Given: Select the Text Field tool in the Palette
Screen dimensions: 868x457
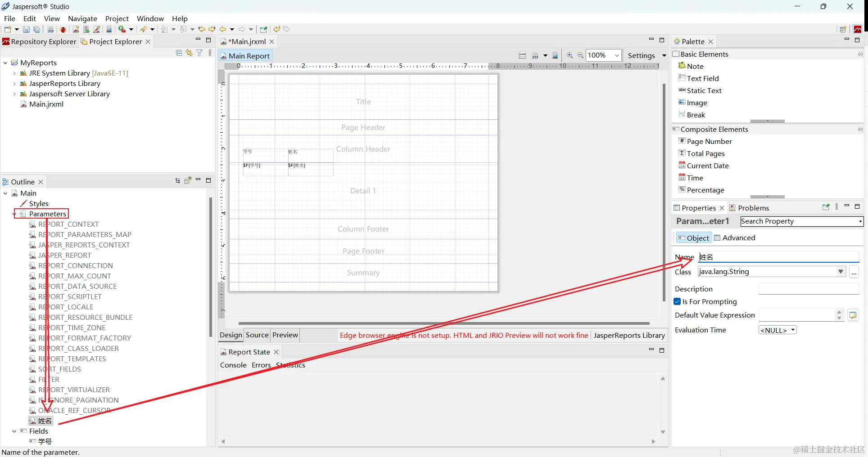Looking at the screenshot, I should point(698,78).
